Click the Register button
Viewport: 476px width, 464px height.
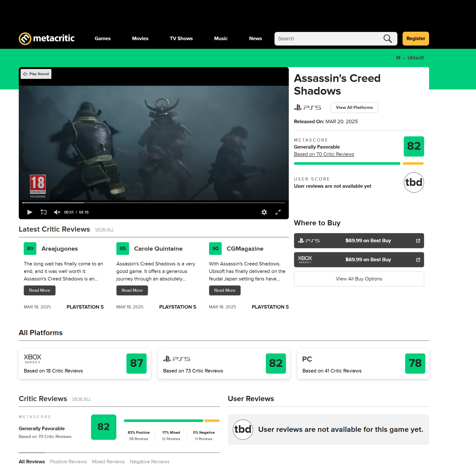point(415,38)
